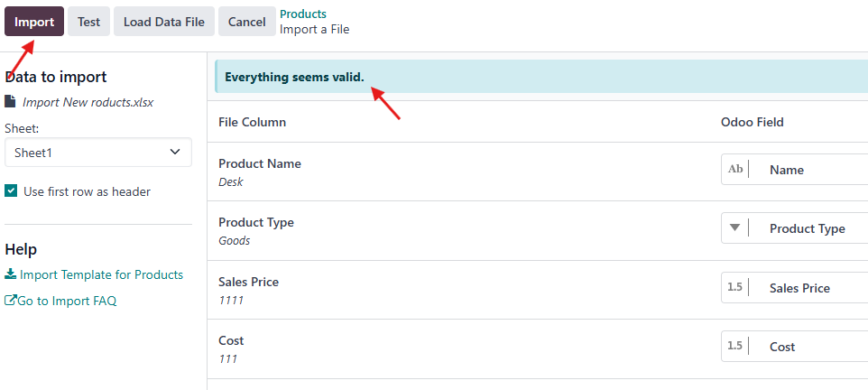
Task: Click the Load Data File button
Action: [x=164, y=22]
